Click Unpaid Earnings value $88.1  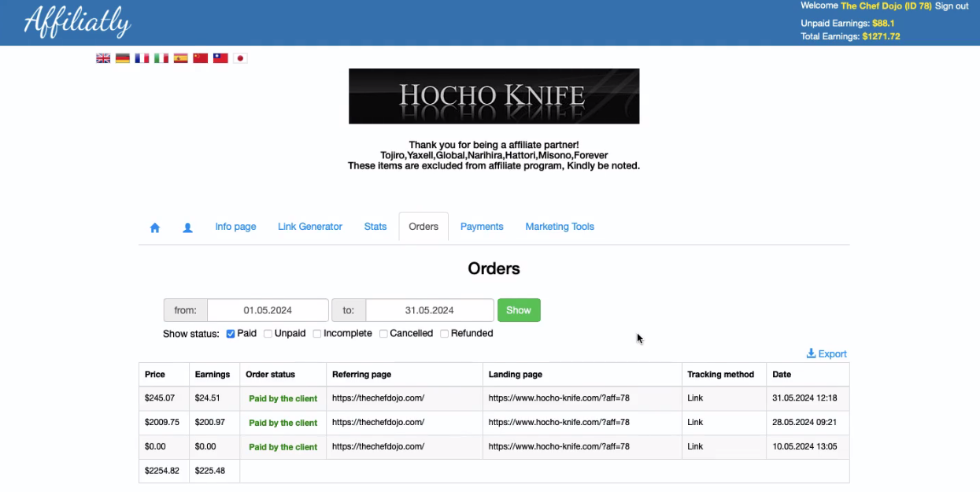pyautogui.click(x=883, y=24)
